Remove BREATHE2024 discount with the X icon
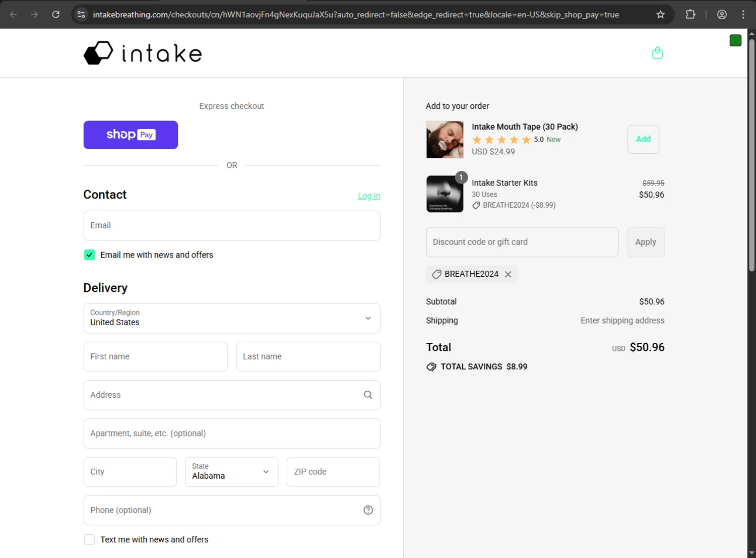The image size is (756, 558). click(508, 274)
